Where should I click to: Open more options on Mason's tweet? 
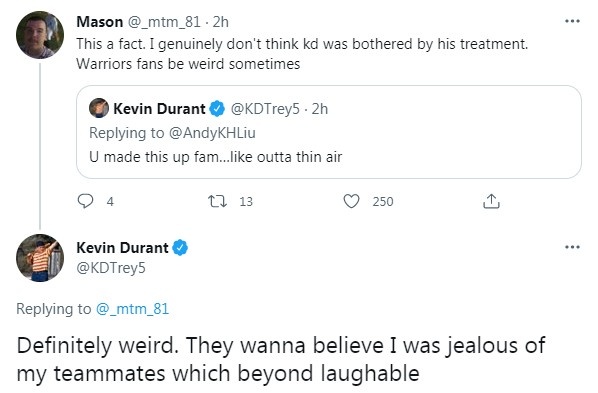click(572, 21)
